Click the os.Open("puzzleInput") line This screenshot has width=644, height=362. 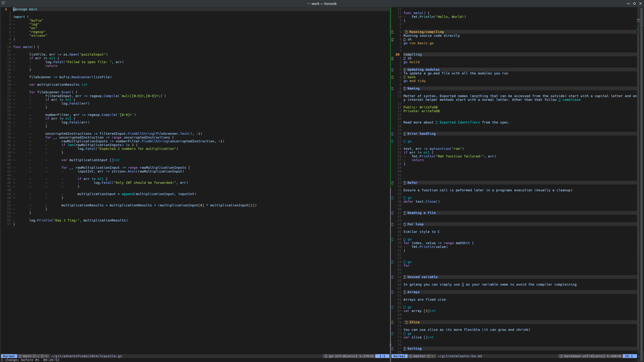click(68, 54)
